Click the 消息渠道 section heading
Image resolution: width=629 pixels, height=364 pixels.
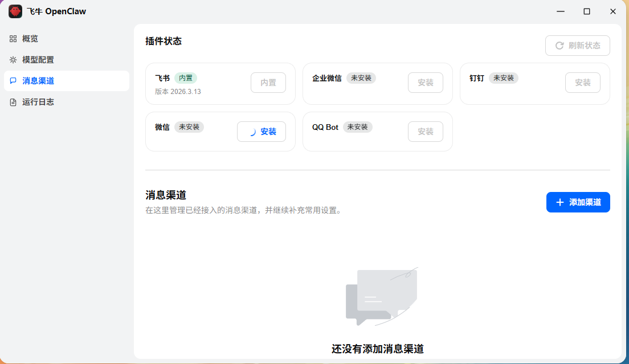(x=166, y=195)
